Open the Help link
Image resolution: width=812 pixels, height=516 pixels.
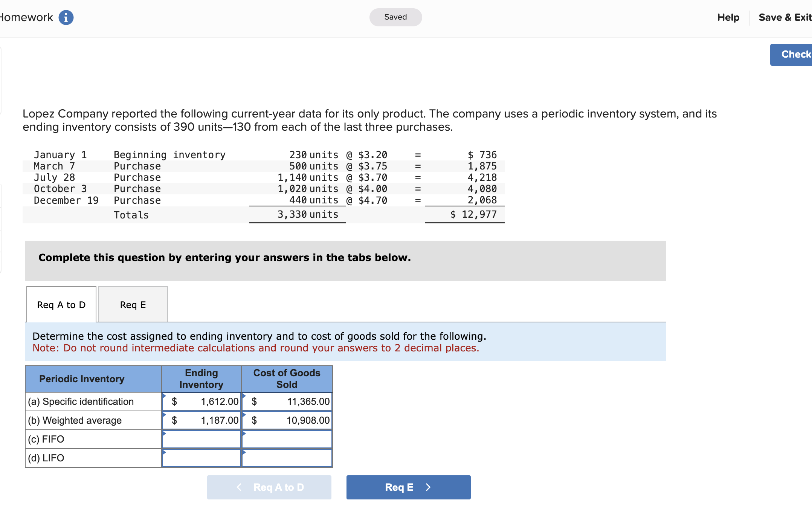pos(728,17)
